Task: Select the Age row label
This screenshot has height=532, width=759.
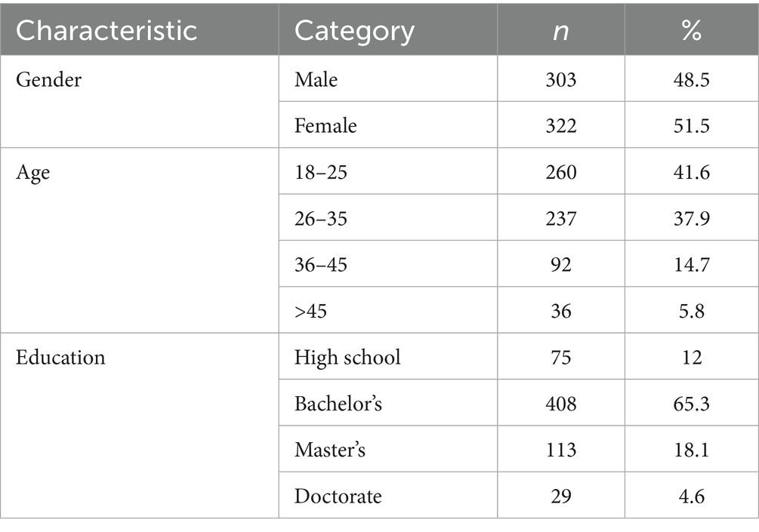Action: (x=32, y=172)
